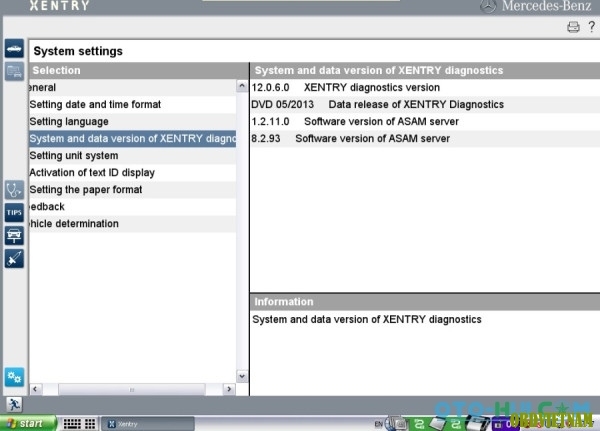Open the diagnosis stethoscope icon
600x431 pixels.
pyautogui.click(x=14, y=189)
